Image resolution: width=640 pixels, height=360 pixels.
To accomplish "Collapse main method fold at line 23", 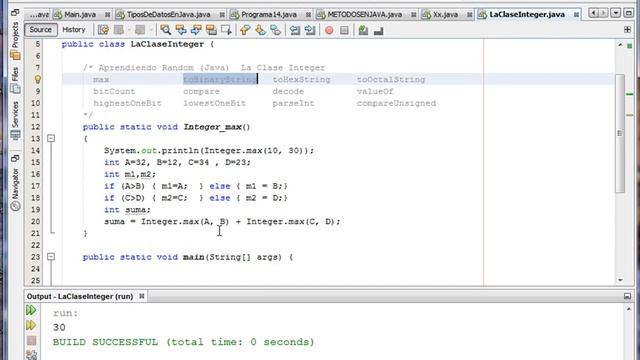I will click(51, 257).
